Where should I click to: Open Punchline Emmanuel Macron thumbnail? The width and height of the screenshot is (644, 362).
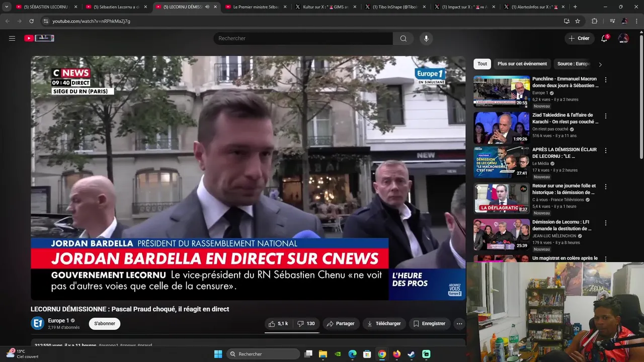click(x=501, y=92)
